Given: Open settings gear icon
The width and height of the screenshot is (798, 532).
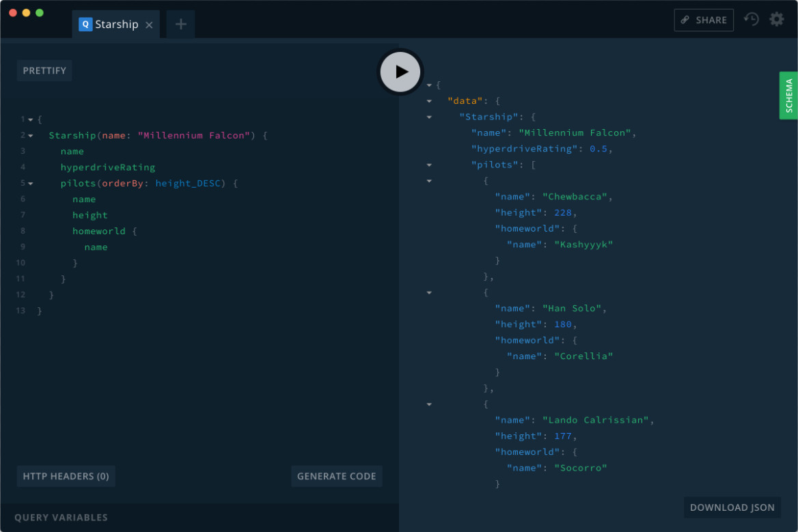Looking at the screenshot, I should 776,19.
